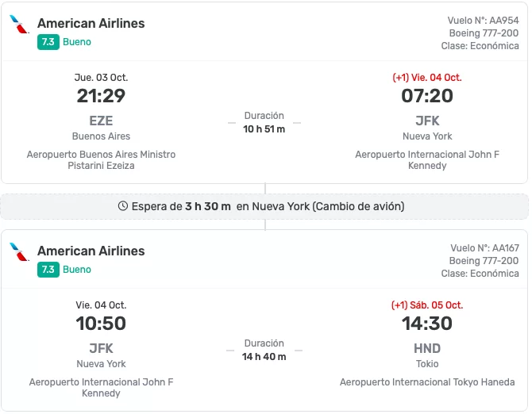Click the HND arrival airport code
The height and width of the screenshot is (414, 532).
[427, 349]
